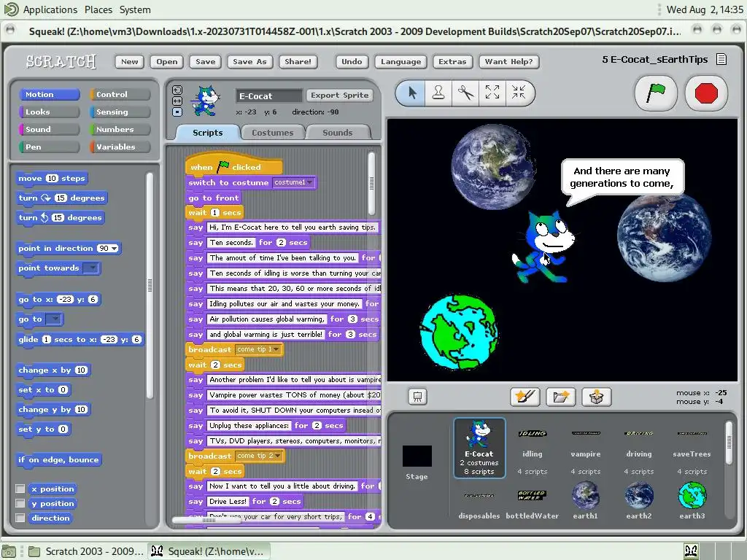Enable the x position stage monitor checkbox
Screen dimensions: 747x560
(20, 489)
